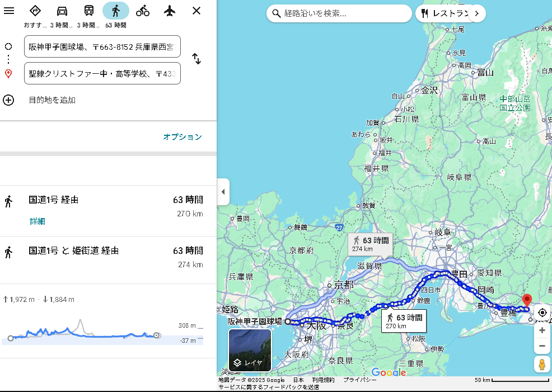Screen dimensions: 552x392
Task: Click the 舞鶴 city label
Action: (300, 228)
